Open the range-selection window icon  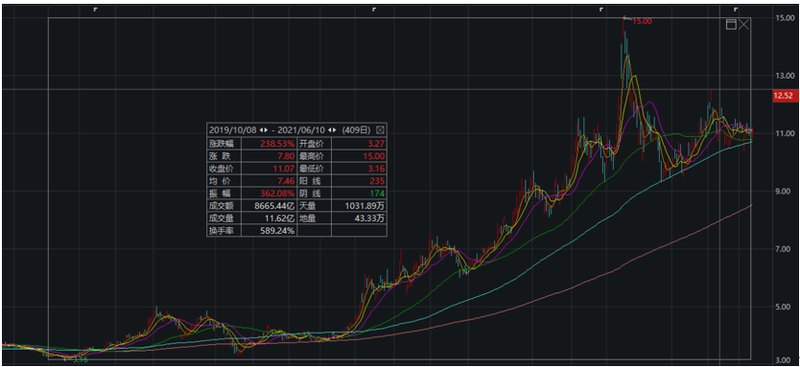[731, 25]
